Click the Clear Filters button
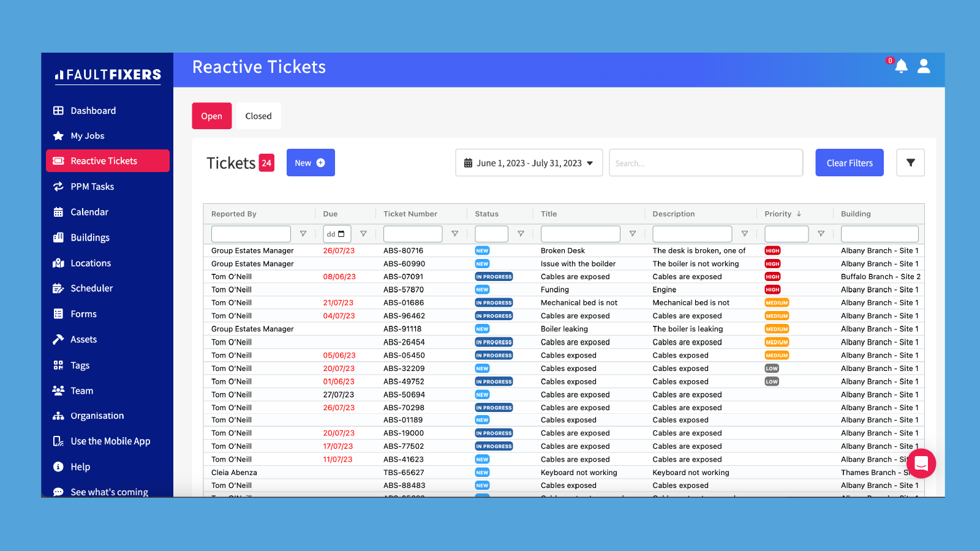 849,162
